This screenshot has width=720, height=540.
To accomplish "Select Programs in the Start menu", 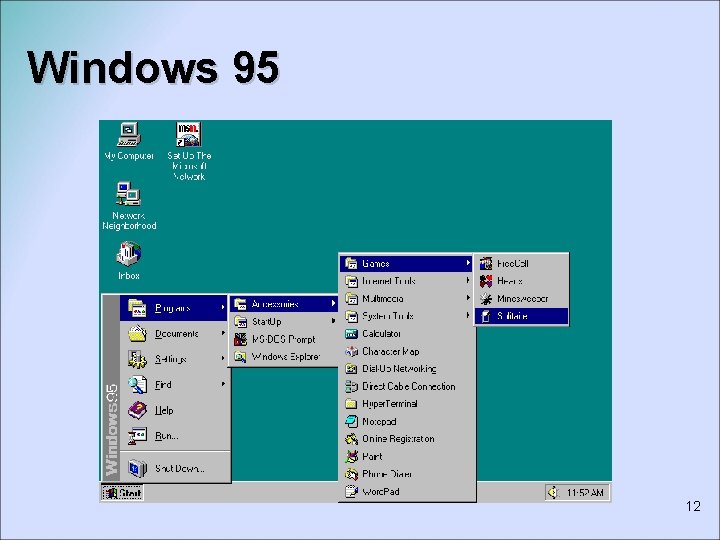I will pyautogui.click(x=174, y=308).
